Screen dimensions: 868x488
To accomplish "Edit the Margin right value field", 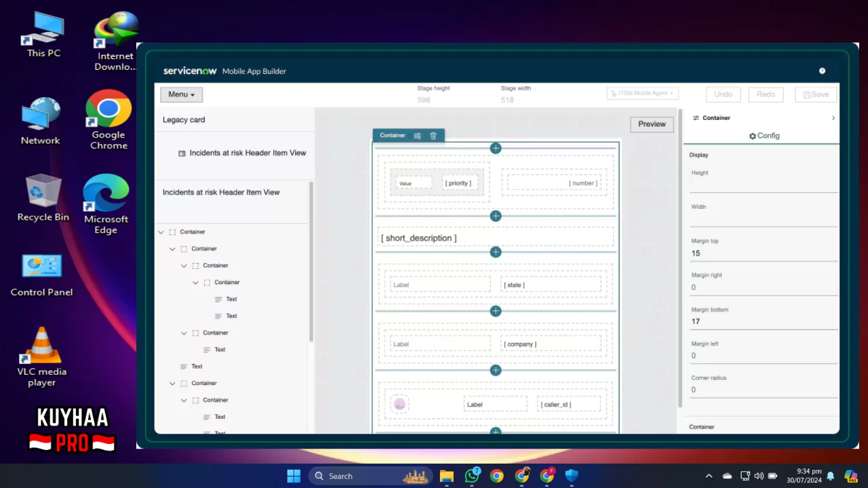I will coord(764,287).
